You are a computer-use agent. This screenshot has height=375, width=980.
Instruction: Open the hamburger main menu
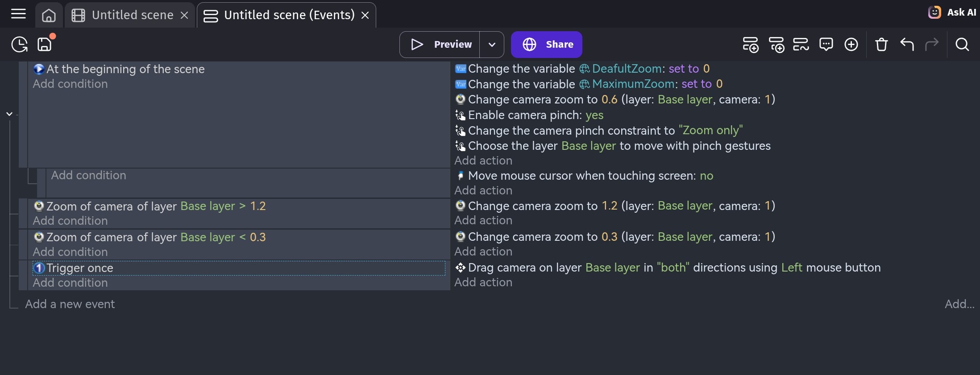(x=18, y=14)
